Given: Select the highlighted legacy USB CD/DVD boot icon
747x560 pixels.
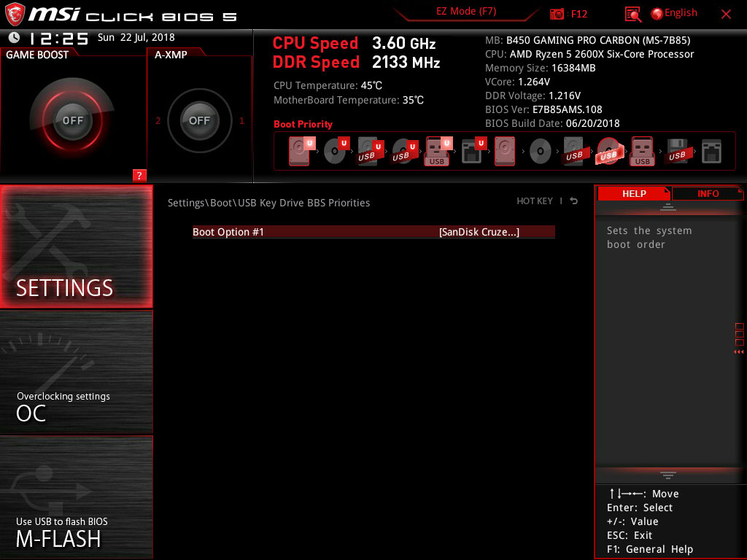Looking at the screenshot, I should pos(608,151).
